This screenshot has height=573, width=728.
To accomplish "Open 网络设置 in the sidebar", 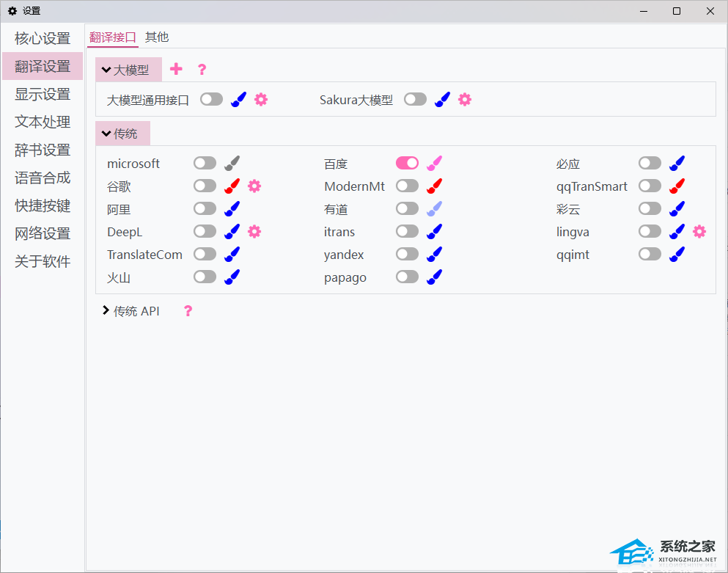I will click(43, 233).
